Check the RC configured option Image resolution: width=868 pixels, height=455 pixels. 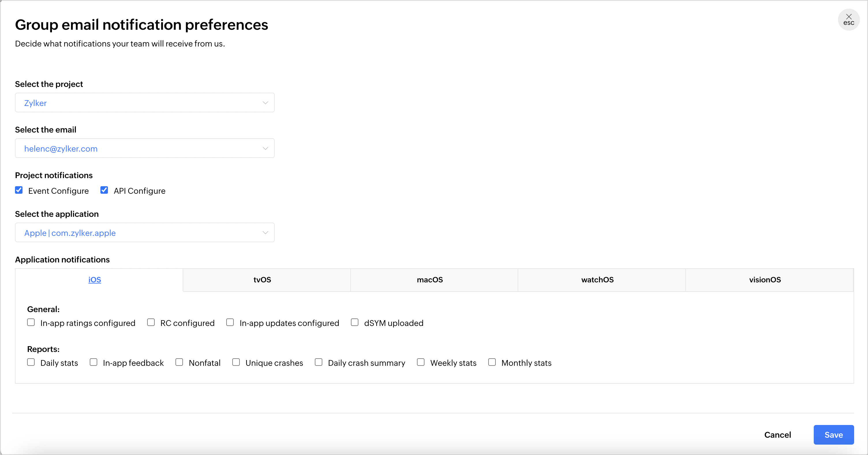(151, 322)
